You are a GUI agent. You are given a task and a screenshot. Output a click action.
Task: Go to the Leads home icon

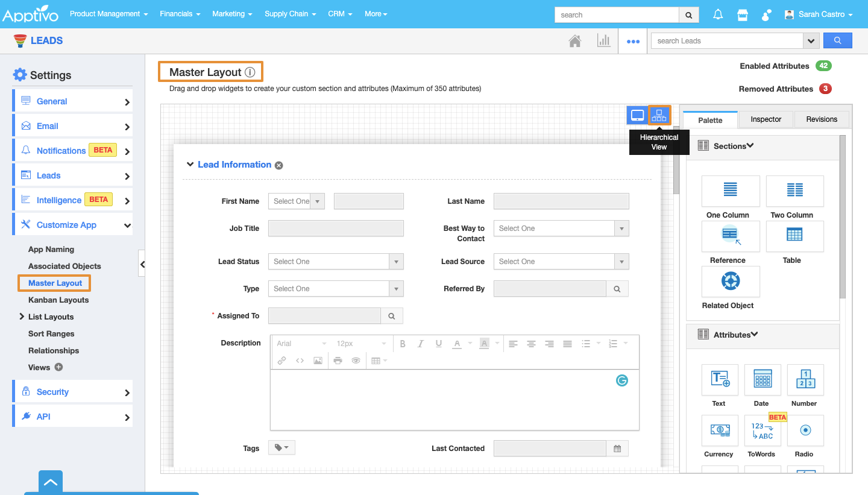click(x=575, y=41)
